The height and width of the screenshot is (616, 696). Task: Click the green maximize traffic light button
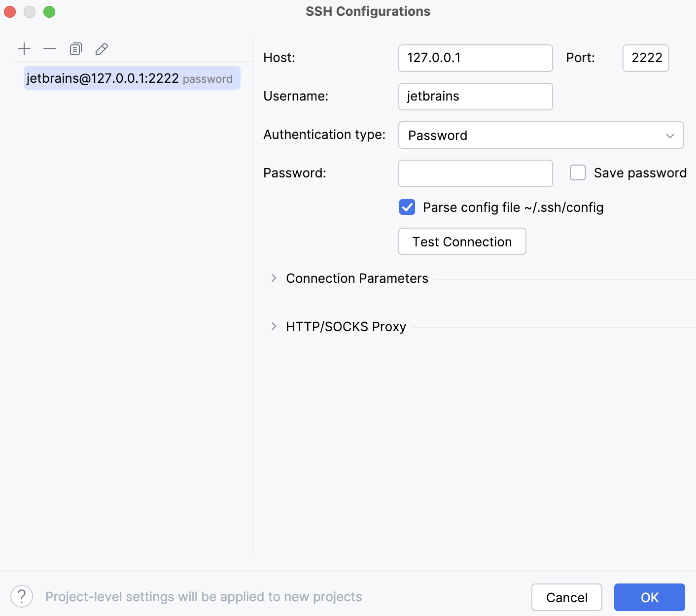tap(49, 11)
